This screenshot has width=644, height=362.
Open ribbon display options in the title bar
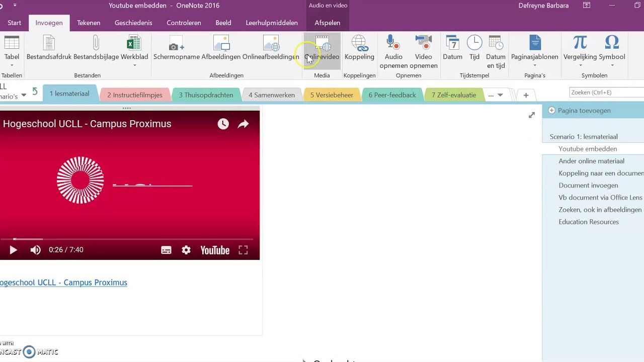[x=587, y=6]
